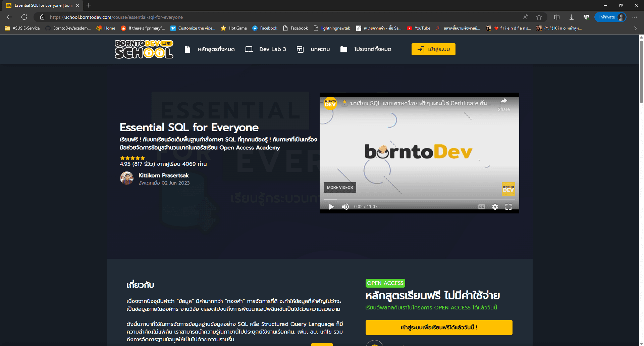Toggle closed captions on the video
The width and height of the screenshot is (644, 346).
[x=482, y=207]
